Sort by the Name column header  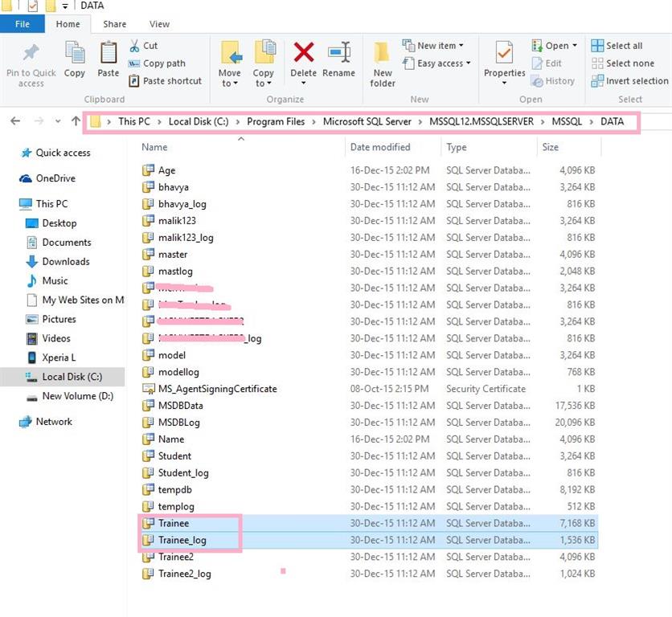point(154,147)
